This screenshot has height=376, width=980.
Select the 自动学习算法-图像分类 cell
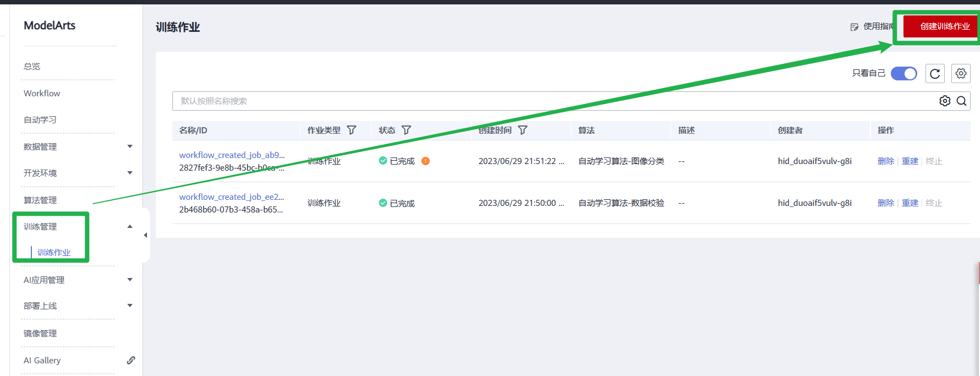[621, 161]
